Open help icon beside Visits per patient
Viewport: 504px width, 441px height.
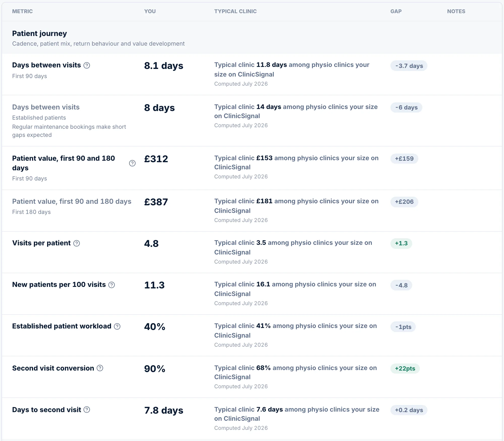[77, 243]
